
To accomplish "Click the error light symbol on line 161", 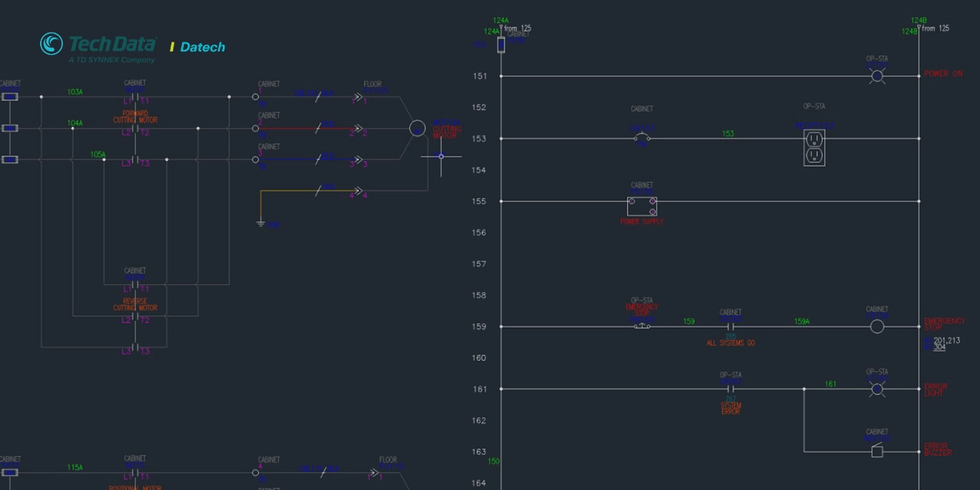I will [877, 389].
